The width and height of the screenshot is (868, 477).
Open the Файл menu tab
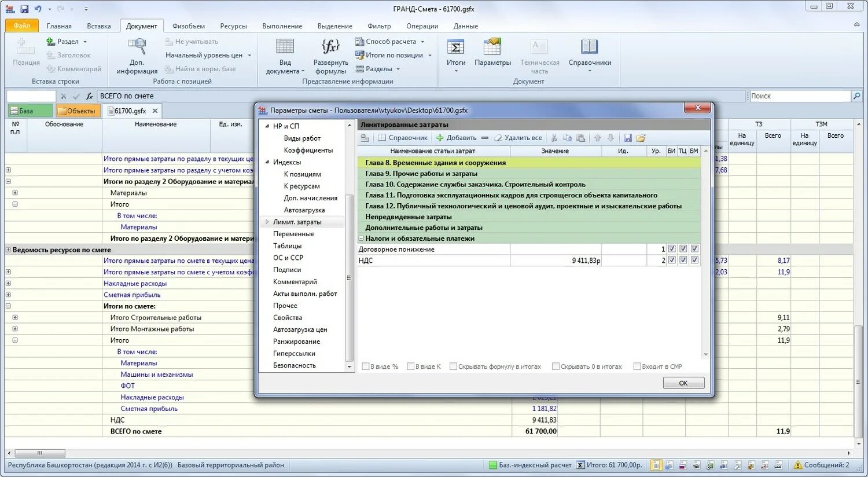click(22, 25)
